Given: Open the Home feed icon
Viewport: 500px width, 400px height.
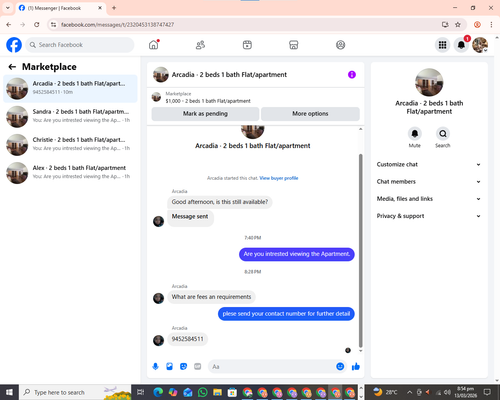Looking at the screenshot, I should click(x=154, y=45).
